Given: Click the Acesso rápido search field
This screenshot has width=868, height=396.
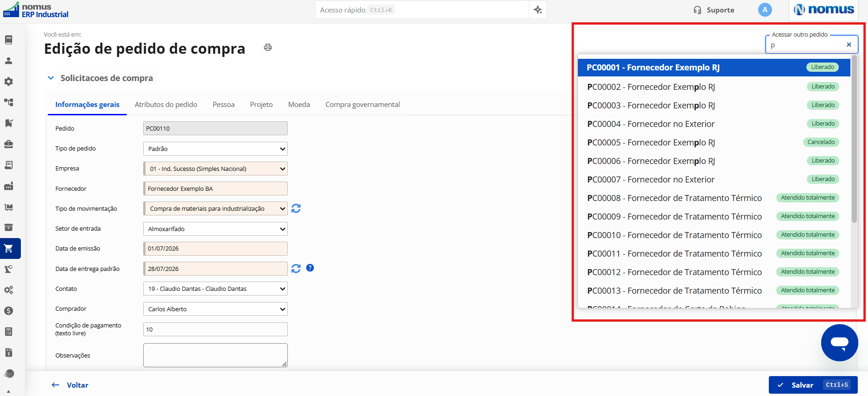Looking at the screenshot, I should [x=422, y=10].
